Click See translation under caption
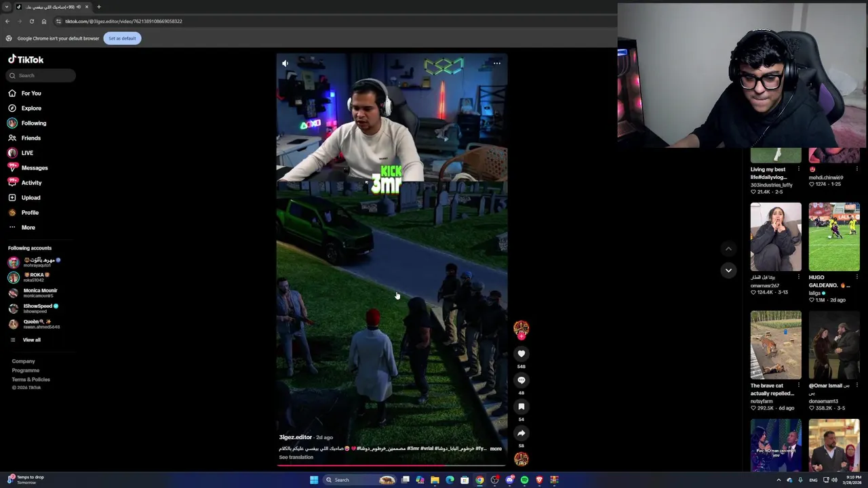 (296, 457)
